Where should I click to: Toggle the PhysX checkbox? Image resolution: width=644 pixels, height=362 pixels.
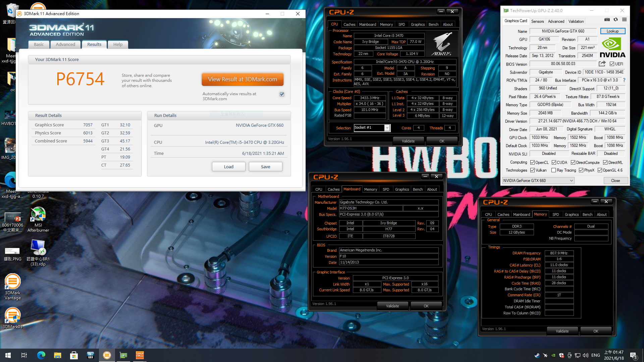click(581, 170)
